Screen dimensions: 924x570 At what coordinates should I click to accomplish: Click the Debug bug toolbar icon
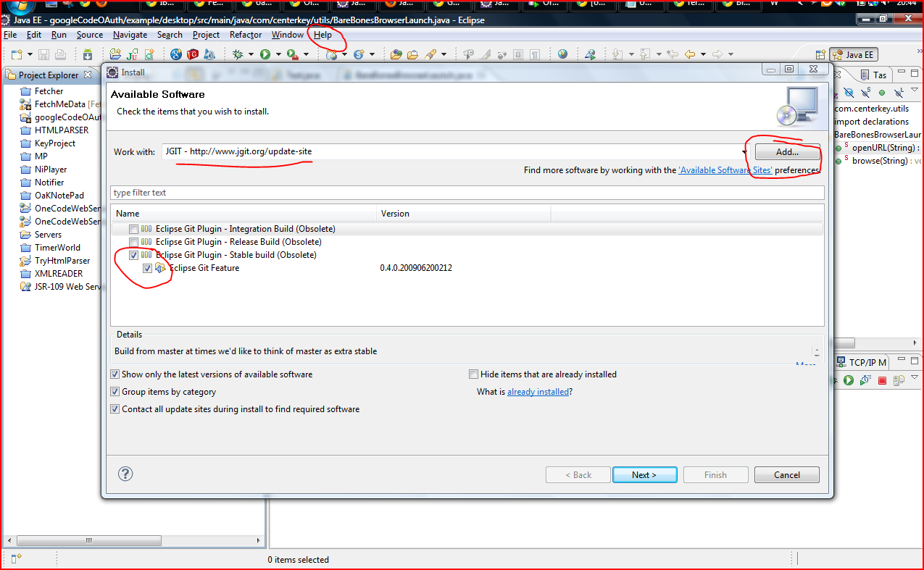(x=238, y=54)
